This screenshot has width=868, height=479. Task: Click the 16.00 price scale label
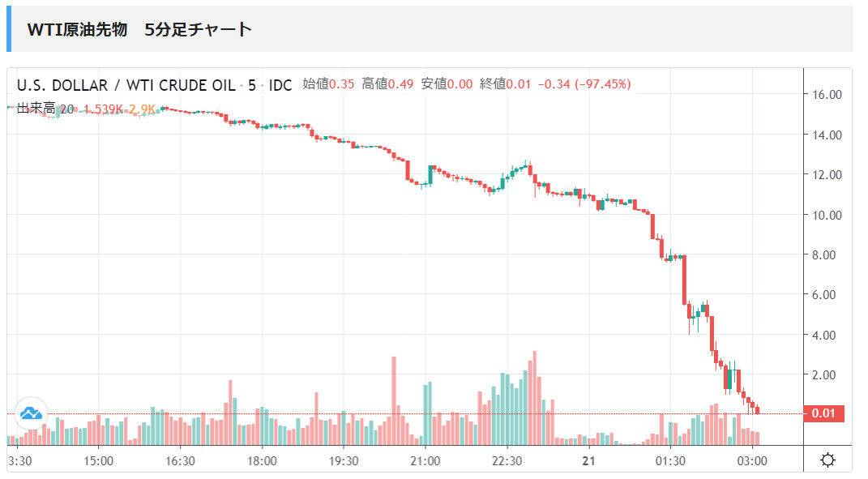click(x=826, y=94)
